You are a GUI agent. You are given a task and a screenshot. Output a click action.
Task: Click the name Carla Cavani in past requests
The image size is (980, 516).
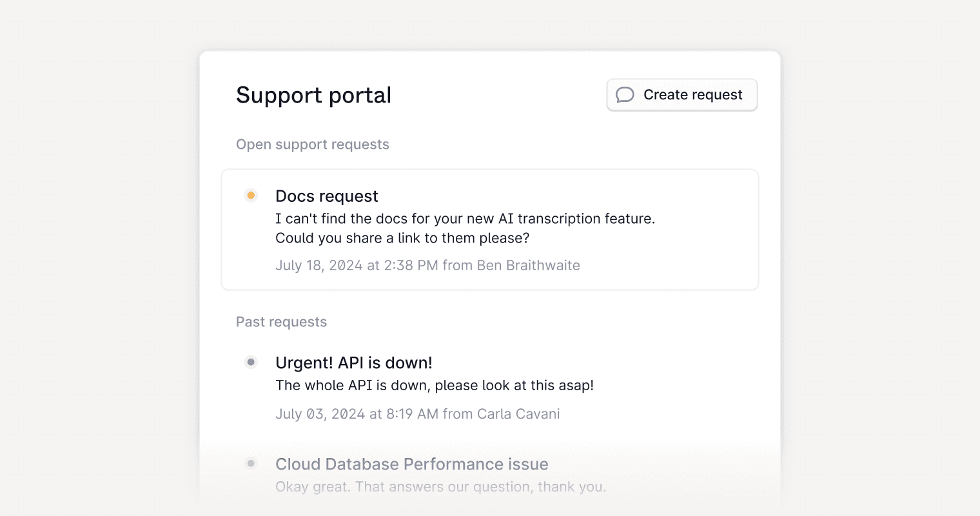click(518, 413)
